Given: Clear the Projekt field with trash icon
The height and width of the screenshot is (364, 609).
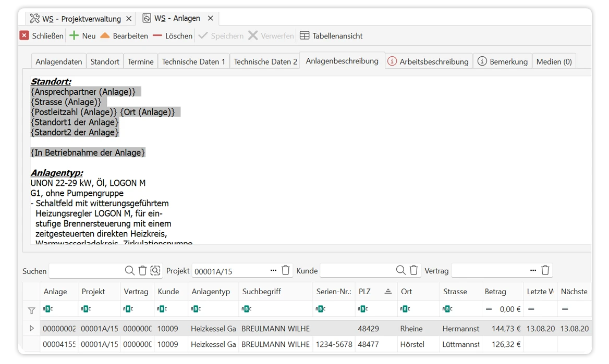Looking at the screenshot, I should pos(286,270).
